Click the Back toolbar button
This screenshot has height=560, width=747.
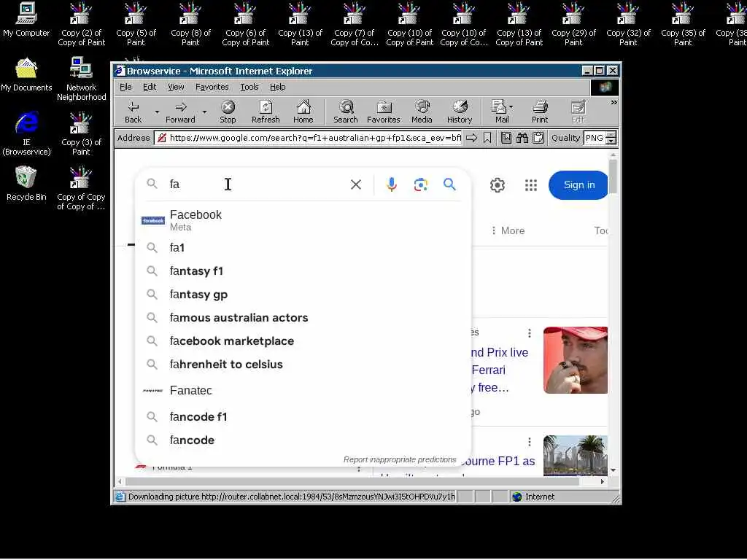[x=133, y=112]
